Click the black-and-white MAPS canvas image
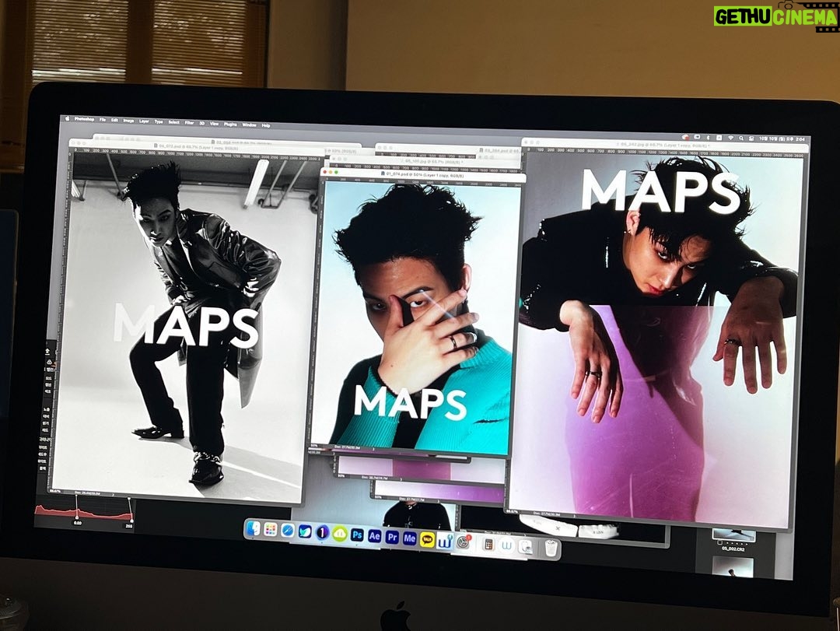This screenshot has width=840, height=631. coord(187,327)
